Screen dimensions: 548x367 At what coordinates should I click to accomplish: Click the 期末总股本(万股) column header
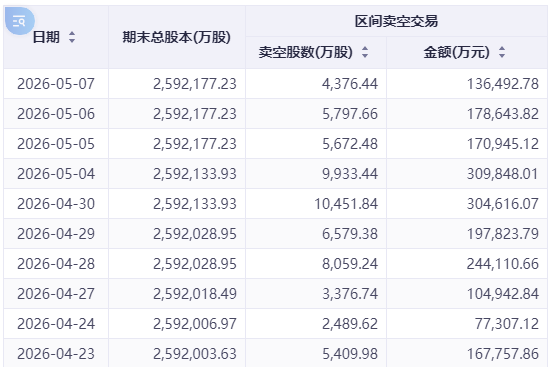pos(176,37)
